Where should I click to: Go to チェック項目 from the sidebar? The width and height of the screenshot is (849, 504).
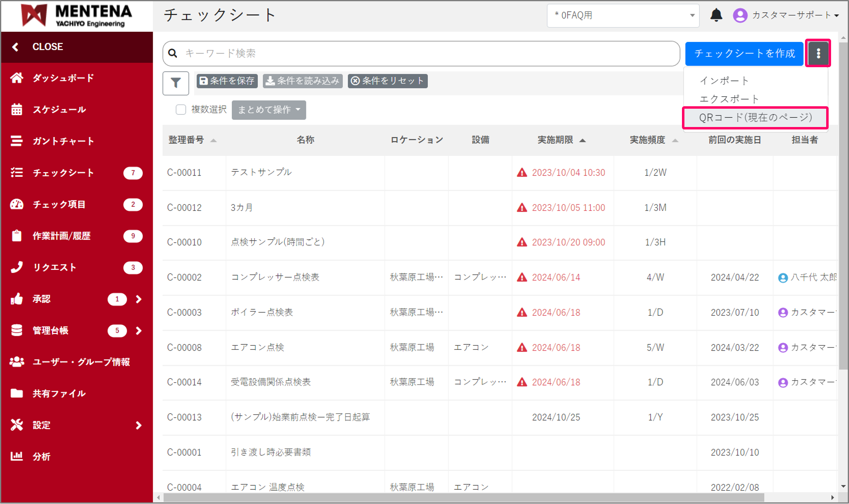[60, 204]
